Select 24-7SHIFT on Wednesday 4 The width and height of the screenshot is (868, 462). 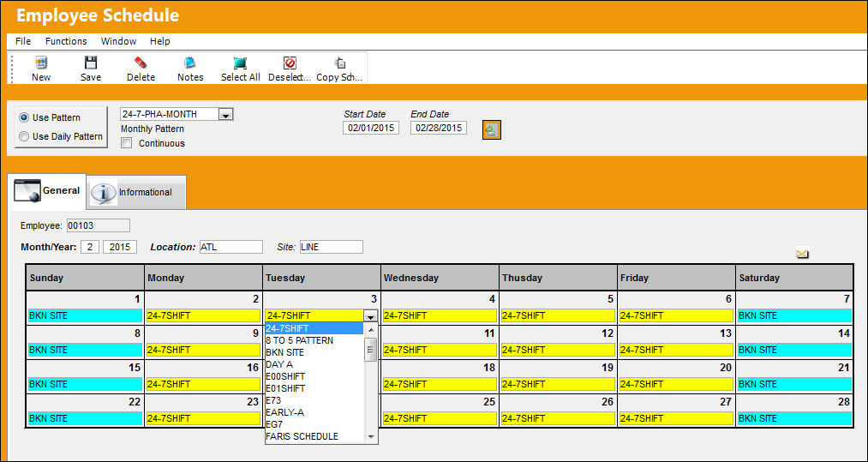(440, 315)
